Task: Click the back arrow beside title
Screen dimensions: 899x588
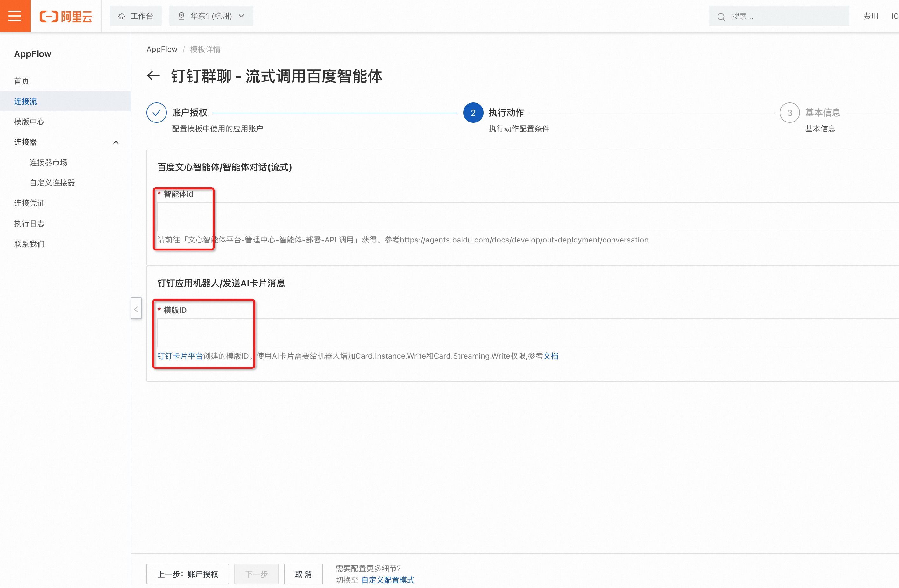Action: (x=153, y=76)
